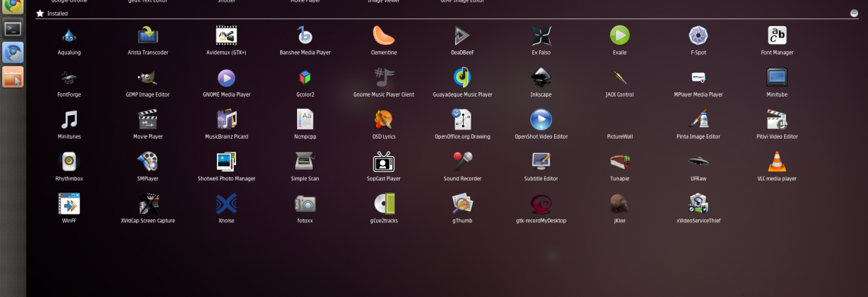
Task: Launch Sound Recorder
Action: pos(462,162)
